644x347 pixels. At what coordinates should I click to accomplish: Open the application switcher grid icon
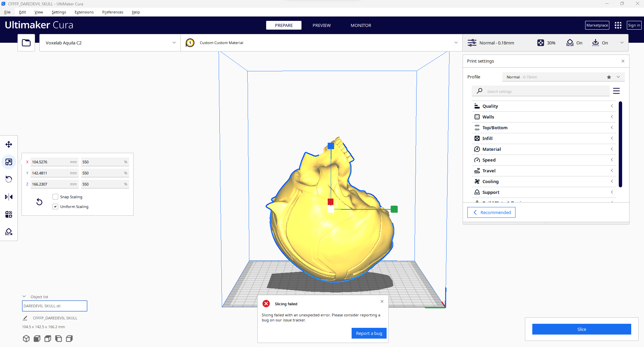[618, 25]
